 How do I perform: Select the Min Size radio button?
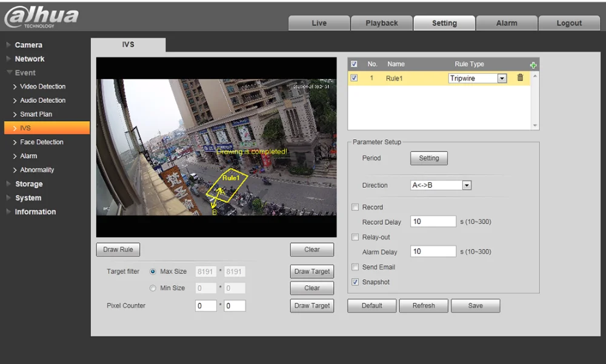tap(153, 288)
